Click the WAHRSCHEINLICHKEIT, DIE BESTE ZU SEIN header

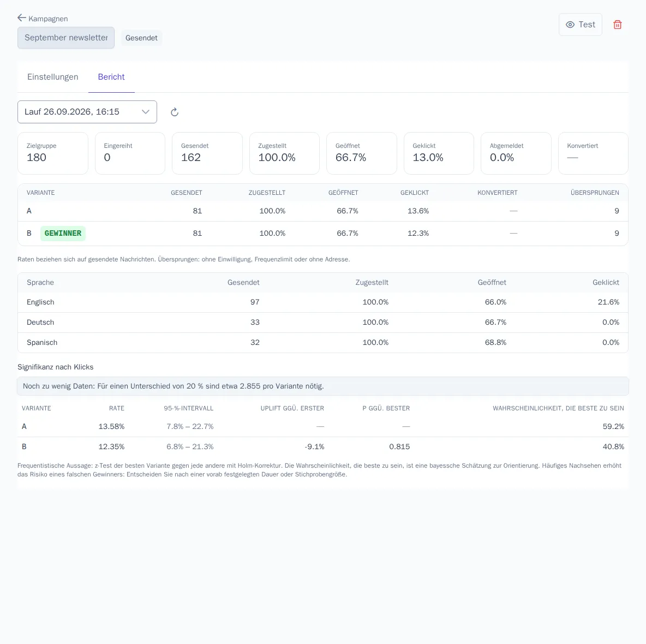tap(558, 408)
